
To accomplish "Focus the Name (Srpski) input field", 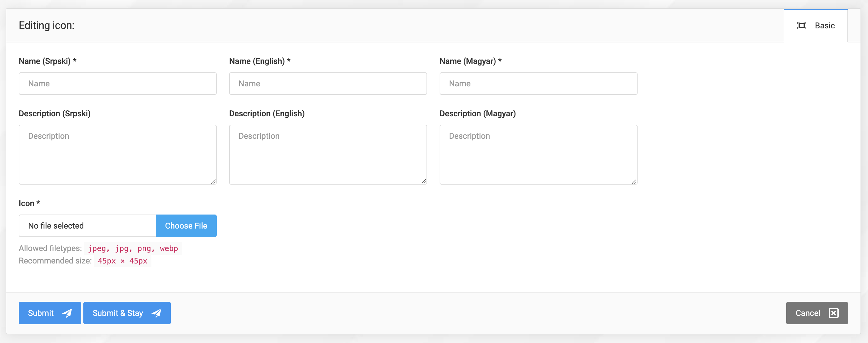I will tap(118, 84).
